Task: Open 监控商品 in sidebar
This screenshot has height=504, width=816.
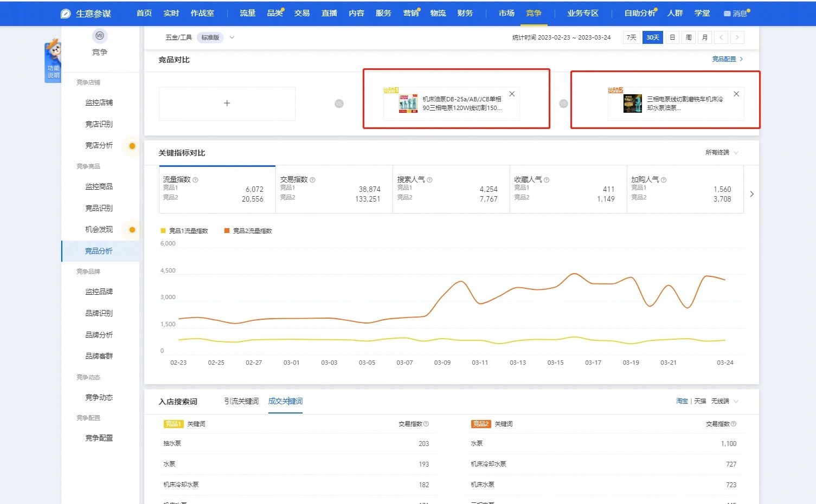Action: 99,187
